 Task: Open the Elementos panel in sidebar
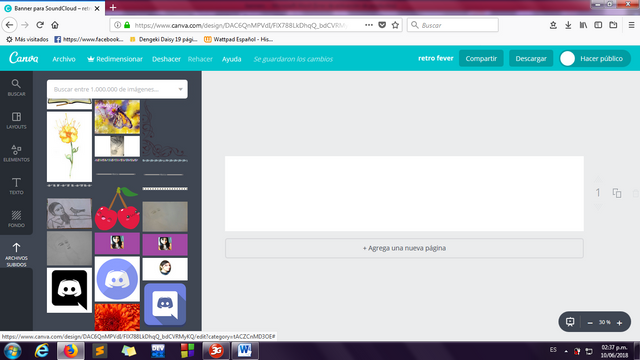coord(16,153)
